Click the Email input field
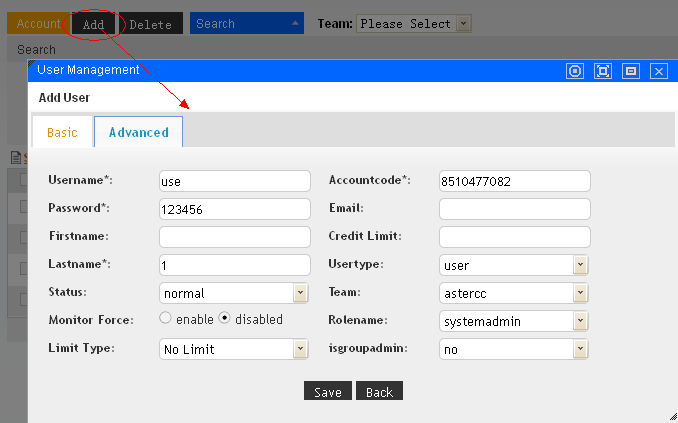Viewport: 678px width, 423px height. pyautogui.click(x=514, y=209)
